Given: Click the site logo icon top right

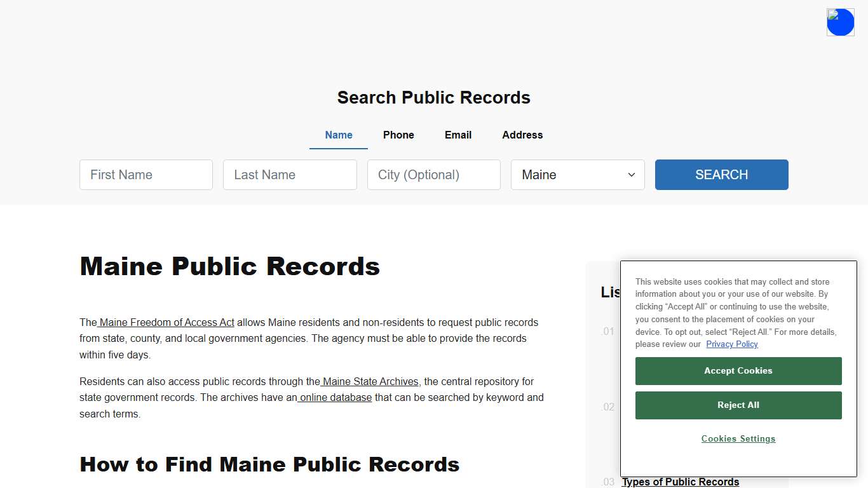Looking at the screenshot, I should point(840,22).
